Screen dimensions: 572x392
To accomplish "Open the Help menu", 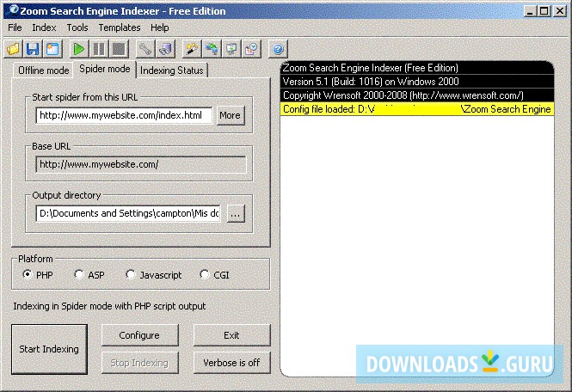I will [x=160, y=28].
